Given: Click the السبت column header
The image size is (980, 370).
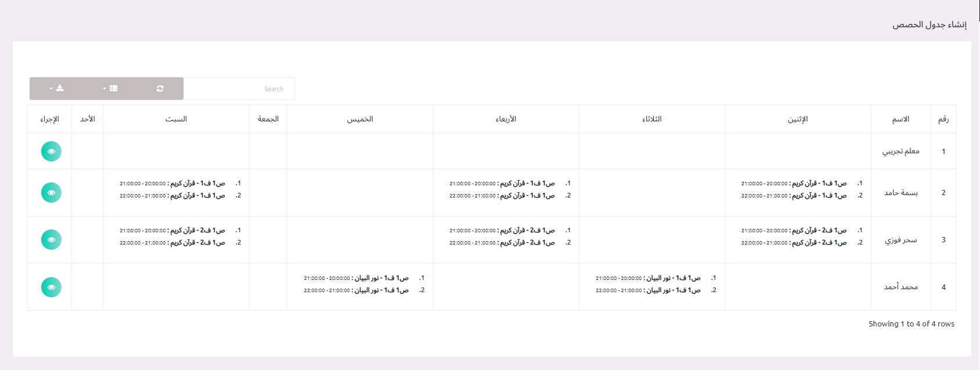Looking at the screenshot, I should click(x=176, y=119).
